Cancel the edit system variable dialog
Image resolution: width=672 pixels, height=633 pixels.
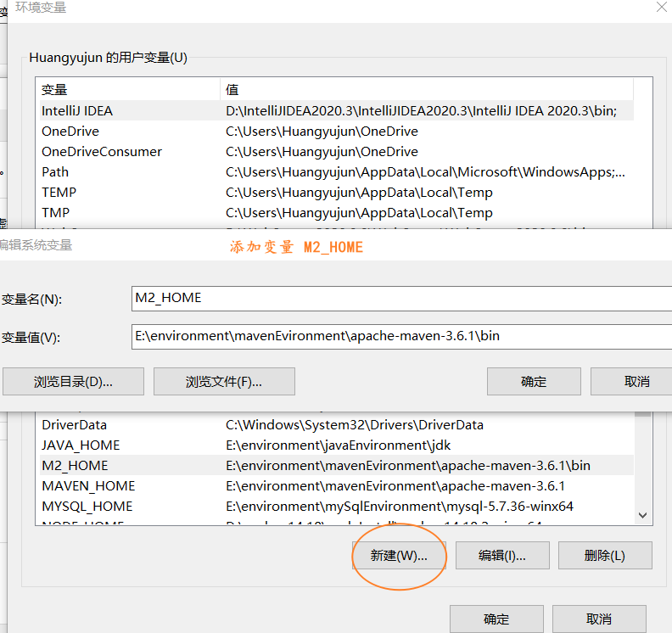pos(631,382)
